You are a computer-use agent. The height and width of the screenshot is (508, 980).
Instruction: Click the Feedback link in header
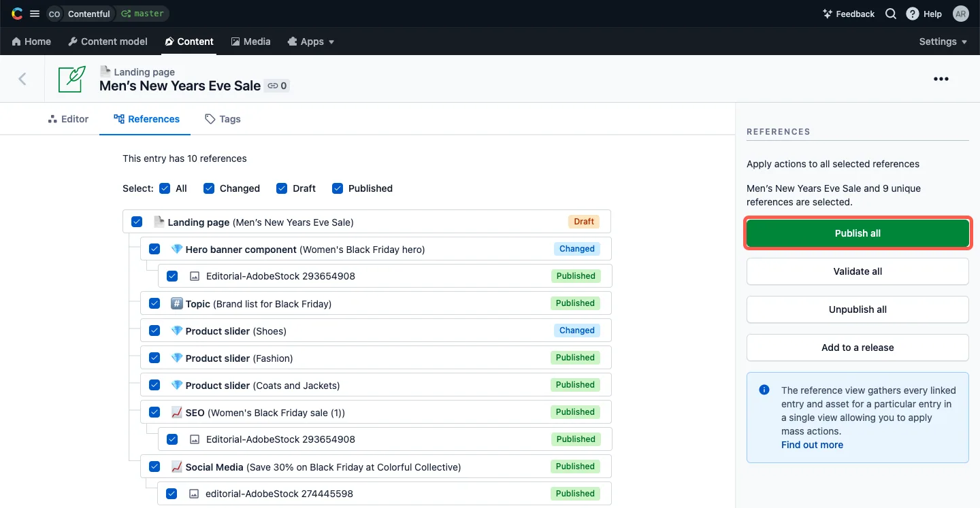click(849, 14)
